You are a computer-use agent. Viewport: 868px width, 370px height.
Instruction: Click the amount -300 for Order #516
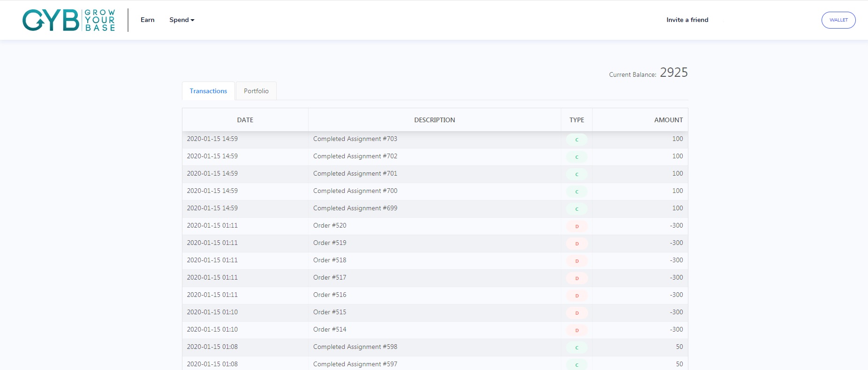[676, 295]
